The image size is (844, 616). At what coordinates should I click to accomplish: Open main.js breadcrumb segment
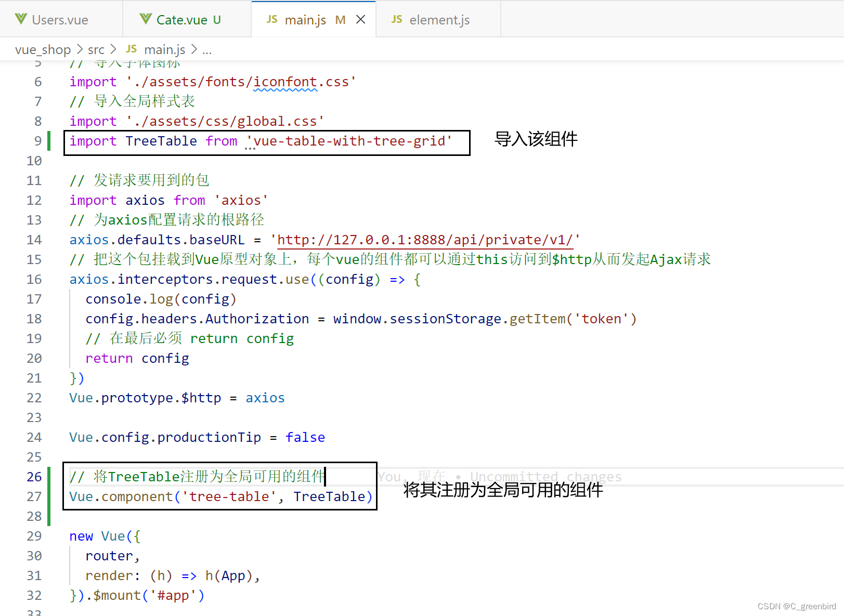point(164,49)
